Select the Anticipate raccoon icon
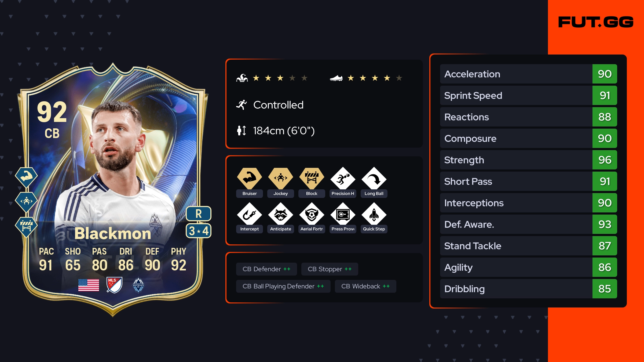The image size is (644, 362). pos(281,214)
